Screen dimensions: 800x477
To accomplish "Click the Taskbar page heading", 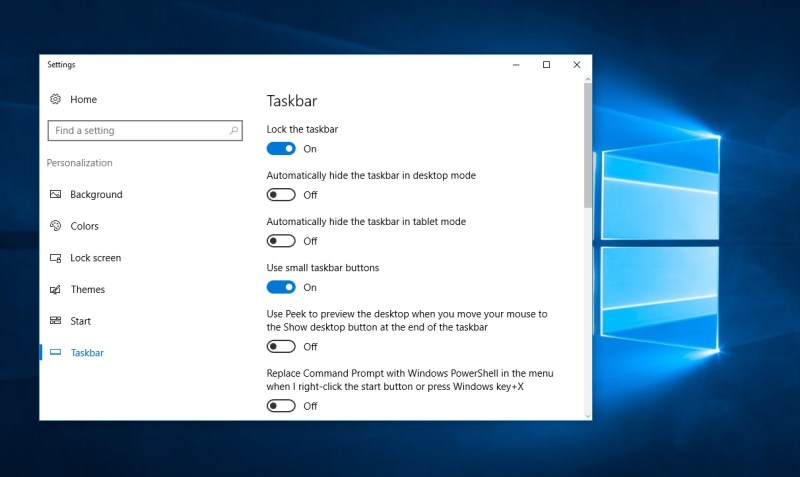I will click(292, 101).
